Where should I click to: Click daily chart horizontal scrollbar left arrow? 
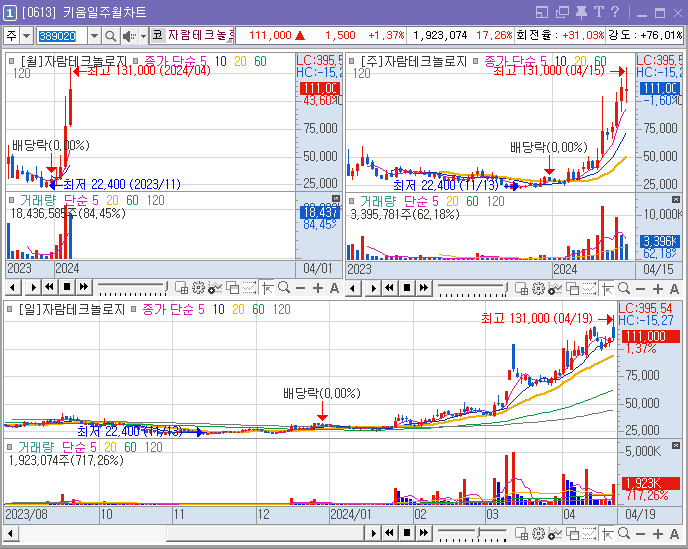pos(11,534)
